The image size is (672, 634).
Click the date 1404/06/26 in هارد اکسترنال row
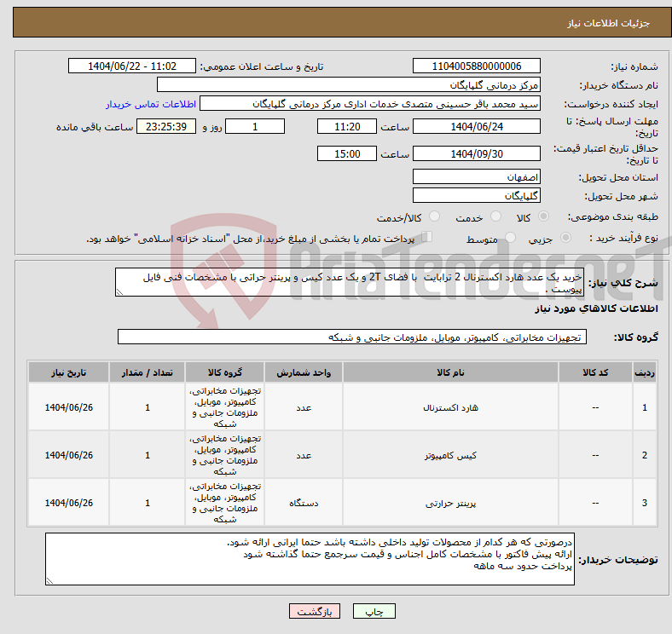[x=68, y=407]
